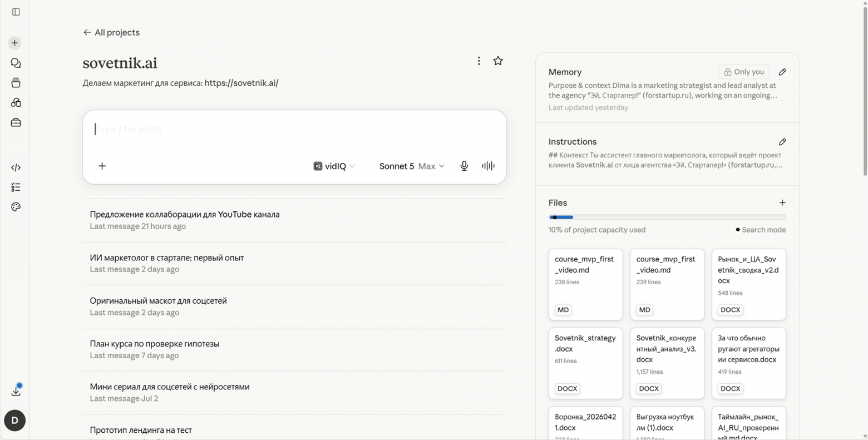This screenshot has width=868, height=440.
Task: Open the Sovetnik_конкурентный_анализ_v3.docx file card
Action: pos(667,363)
